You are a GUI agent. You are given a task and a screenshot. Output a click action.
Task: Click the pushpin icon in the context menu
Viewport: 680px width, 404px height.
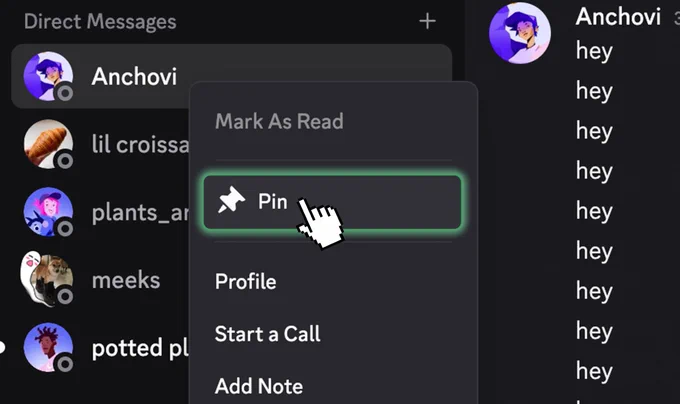(x=231, y=200)
